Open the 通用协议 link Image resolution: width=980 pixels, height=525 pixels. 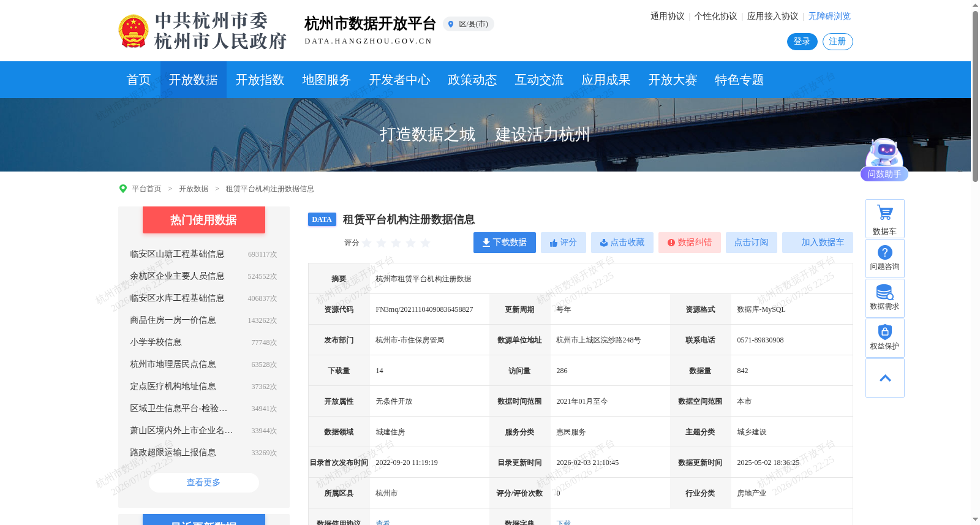pyautogui.click(x=667, y=17)
